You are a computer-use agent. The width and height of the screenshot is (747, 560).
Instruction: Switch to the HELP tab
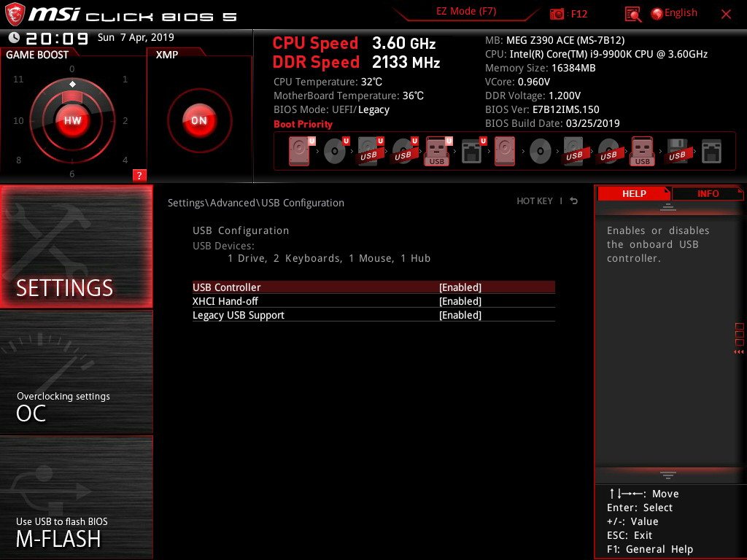point(634,193)
